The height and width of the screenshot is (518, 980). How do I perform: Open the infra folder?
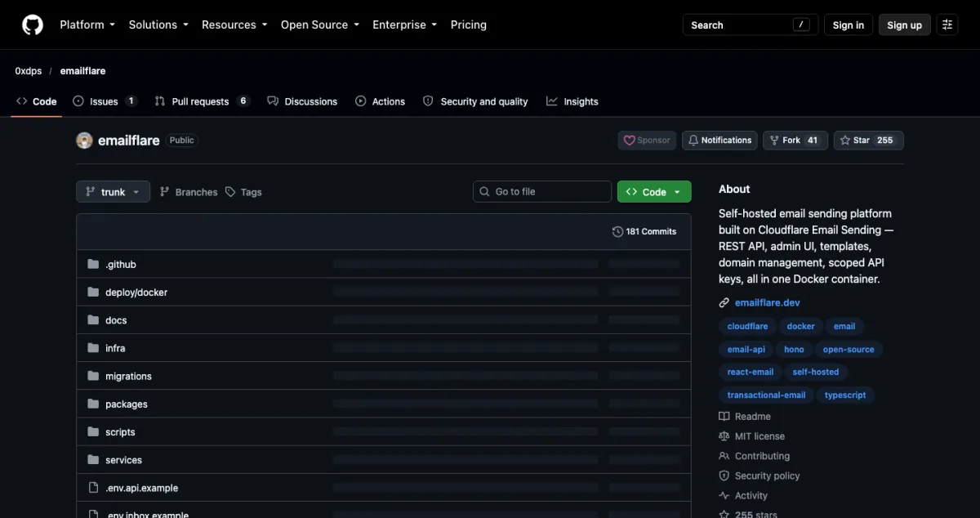tap(115, 348)
